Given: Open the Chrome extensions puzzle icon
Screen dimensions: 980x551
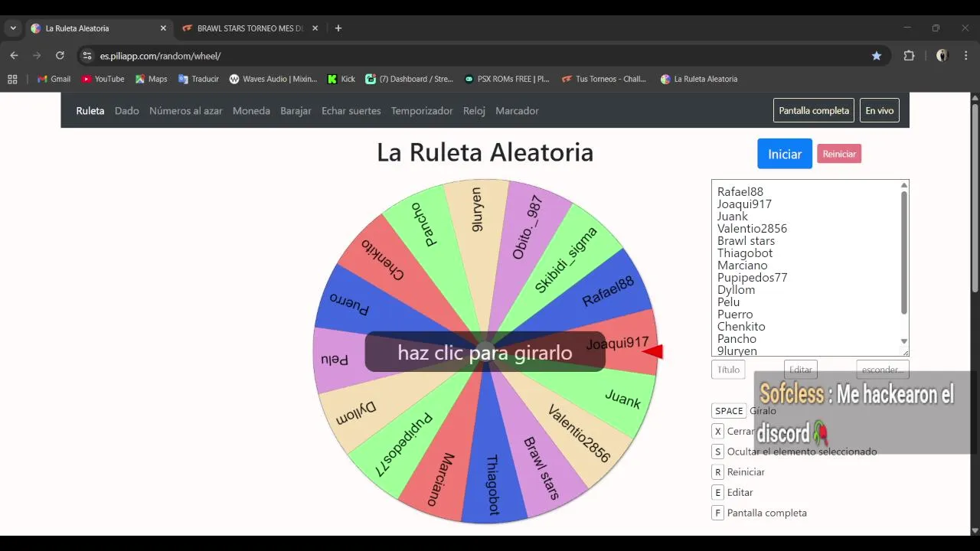Looking at the screenshot, I should click(909, 56).
